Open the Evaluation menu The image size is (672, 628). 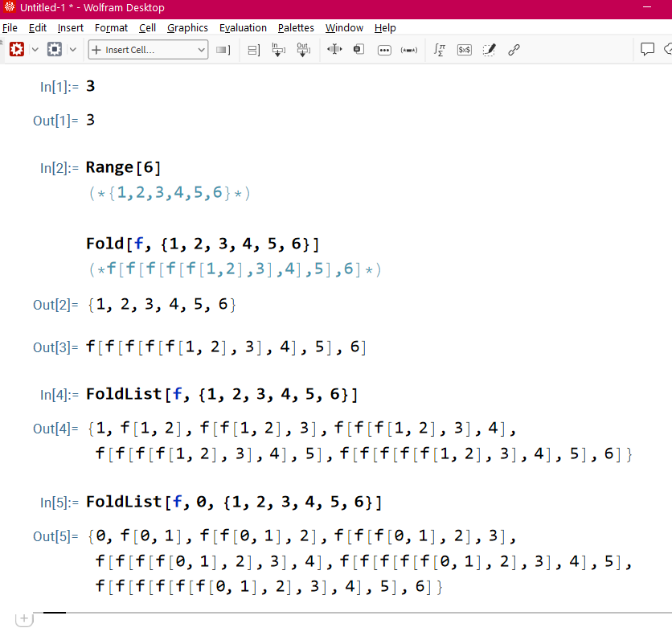coord(243,27)
